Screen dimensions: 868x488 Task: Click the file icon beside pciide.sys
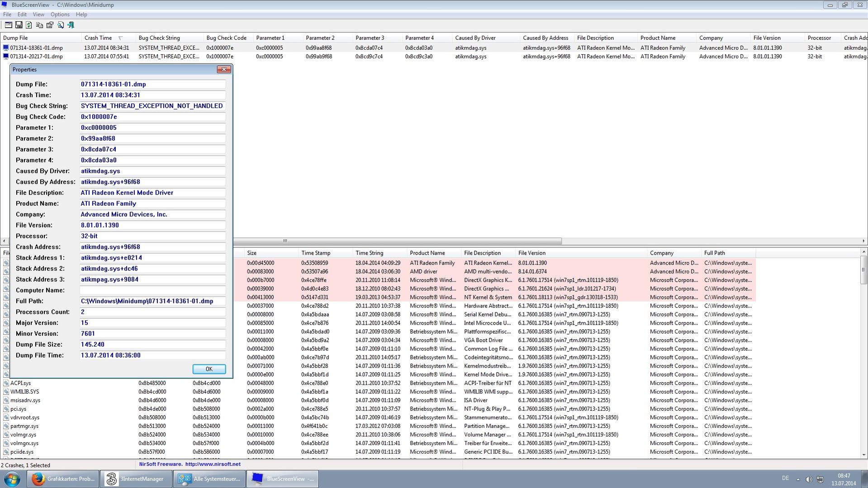point(6,452)
